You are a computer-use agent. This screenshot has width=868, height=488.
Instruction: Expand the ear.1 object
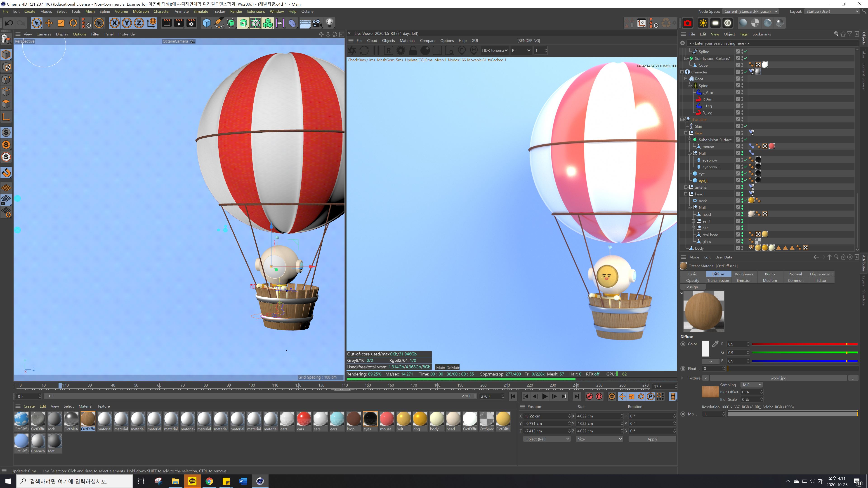pos(693,221)
